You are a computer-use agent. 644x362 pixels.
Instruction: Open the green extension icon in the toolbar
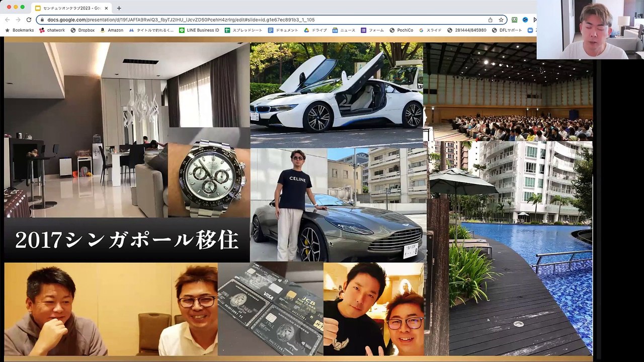pyautogui.click(x=515, y=20)
